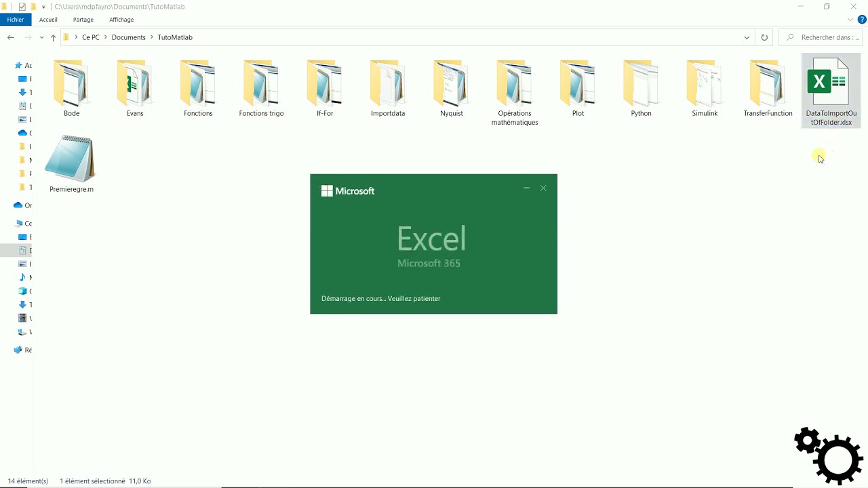The image size is (868, 488).
Task: Select the Importdata folder
Action: pos(388,89)
